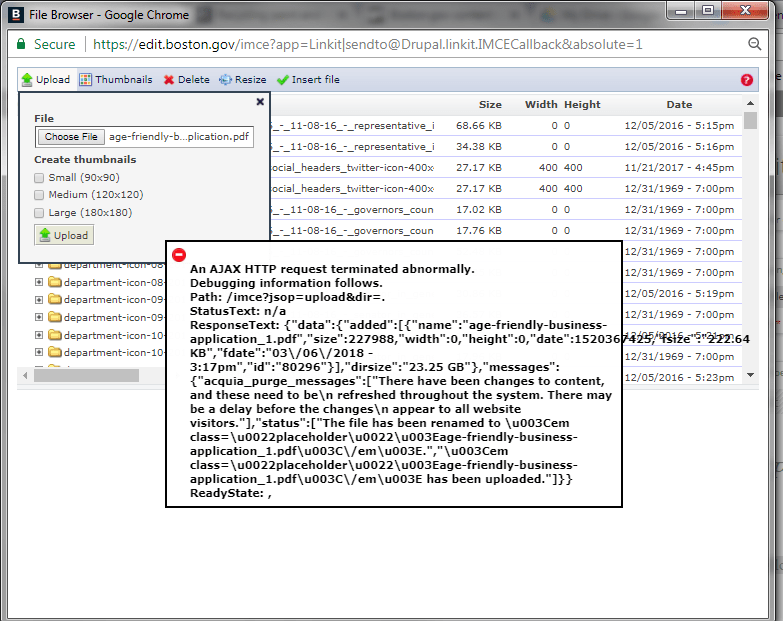The height and width of the screenshot is (621, 783).
Task: Enable the Small (90x90) thumbnail checkbox
Action: coord(39,178)
